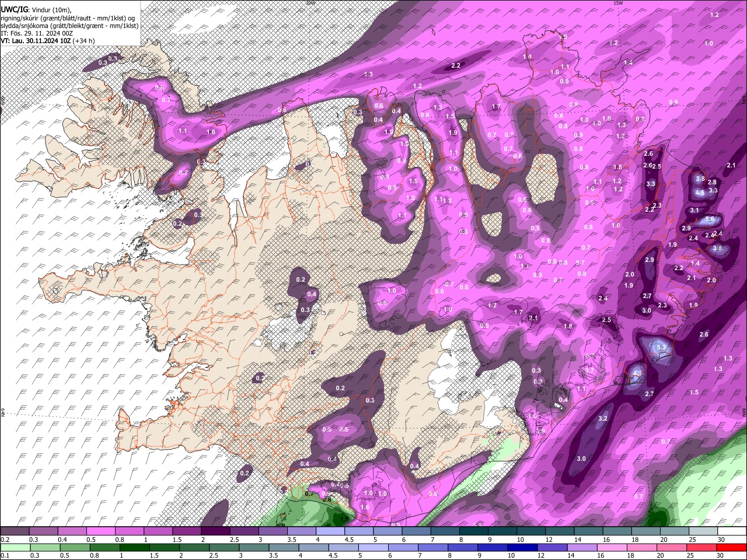Click the "UWC/IG" title text
Image resolution: width=747 pixels, height=560 pixels.
tap(13, 9)
